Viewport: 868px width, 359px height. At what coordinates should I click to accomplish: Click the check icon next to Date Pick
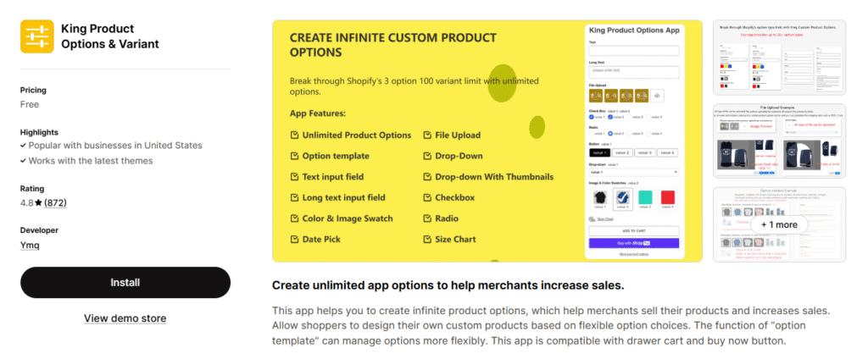(293, 240)
